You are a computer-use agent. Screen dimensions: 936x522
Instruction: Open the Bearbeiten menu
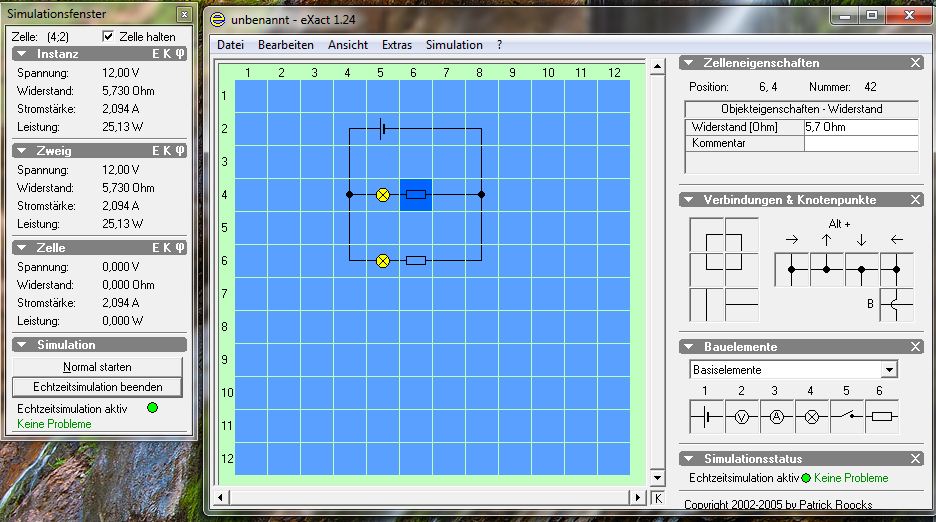(286, 45)
